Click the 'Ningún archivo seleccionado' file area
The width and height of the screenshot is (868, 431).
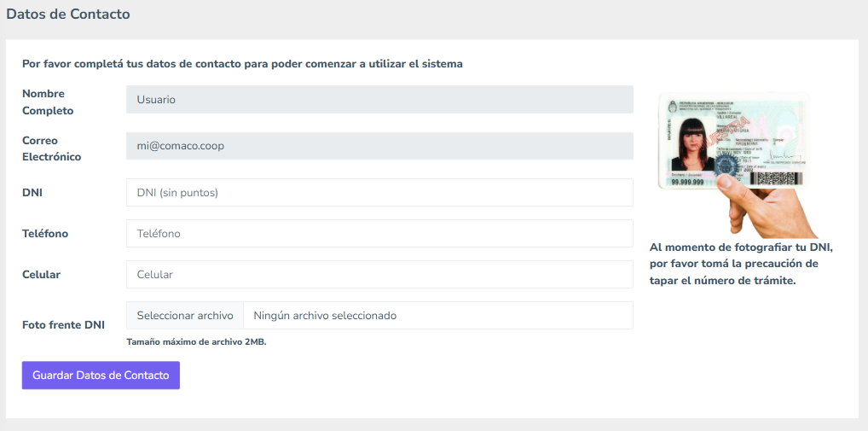[x=437, y=316]
